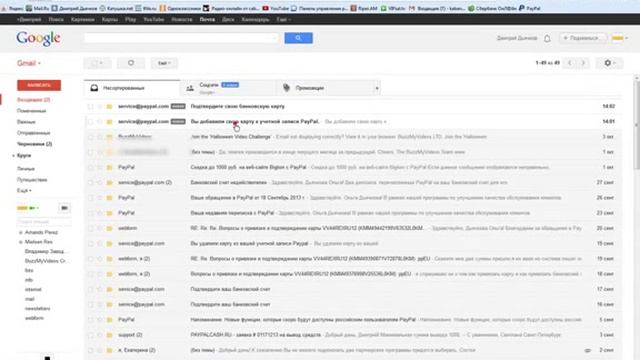Star the 'Вы удалили карту' PayPal email
640x360 pixels.
click(x=100, y=244)
